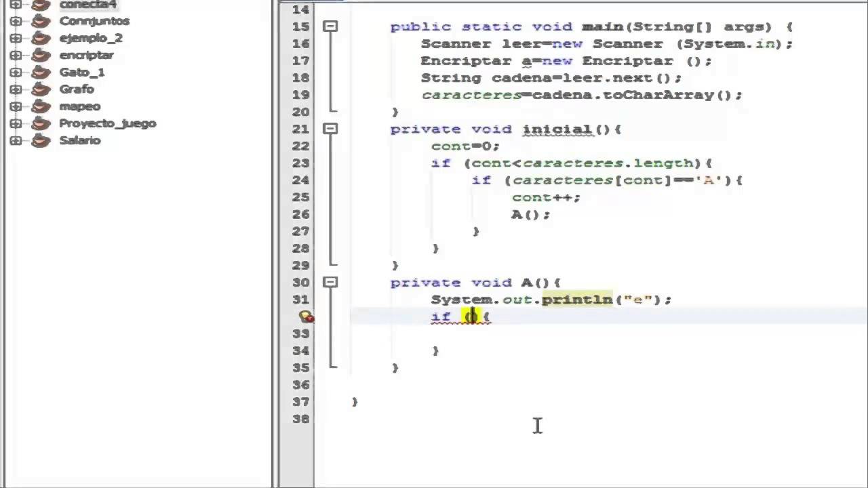Click 'Scanner leer' declaration on line 16
868x488 pixels.
click(x=481, y=43)
